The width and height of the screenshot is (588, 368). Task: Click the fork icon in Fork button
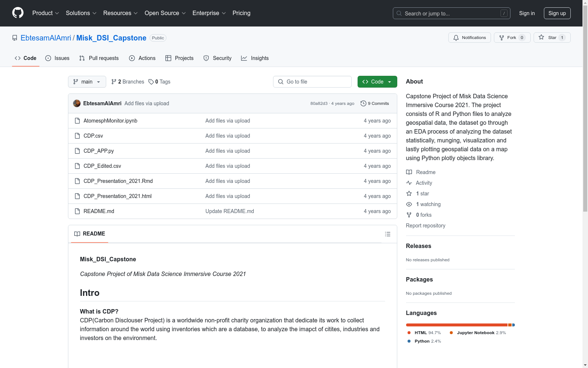click(x=502, y=38)
